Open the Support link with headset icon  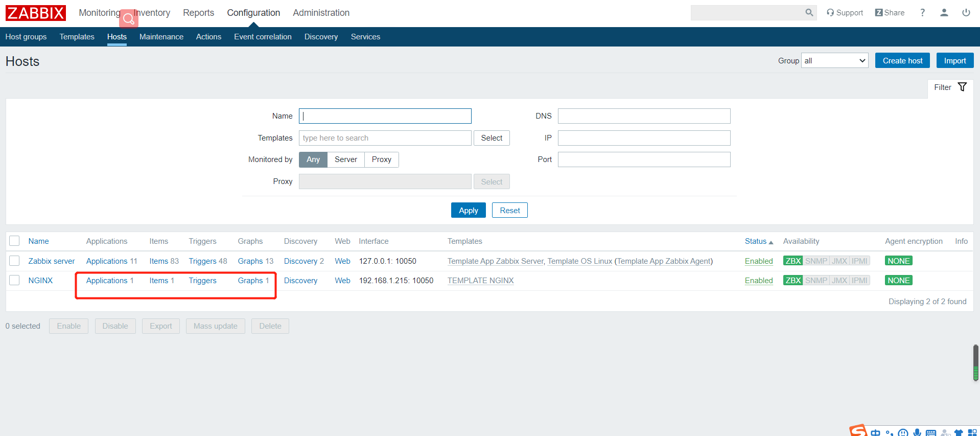pyautogui.click(x=845, y=13)
